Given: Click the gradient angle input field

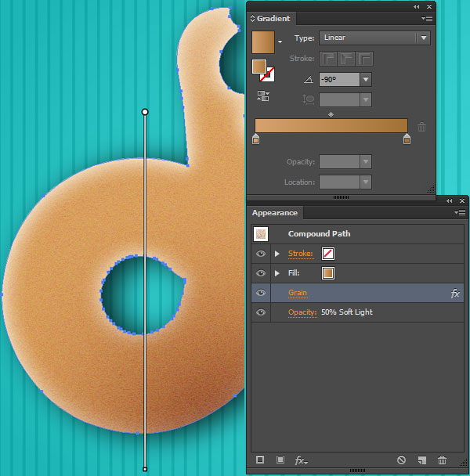Looking at the screenshot, I should [x=339, y=79].
